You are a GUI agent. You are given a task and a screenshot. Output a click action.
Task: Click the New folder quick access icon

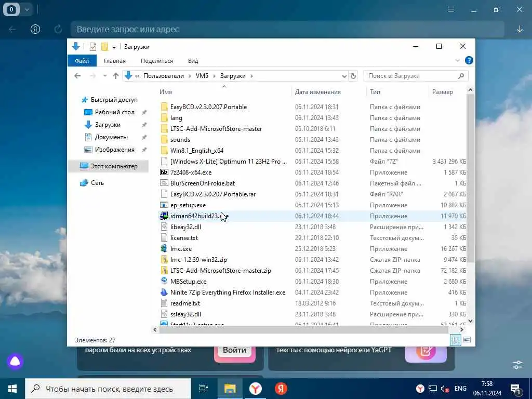(104, 47)
